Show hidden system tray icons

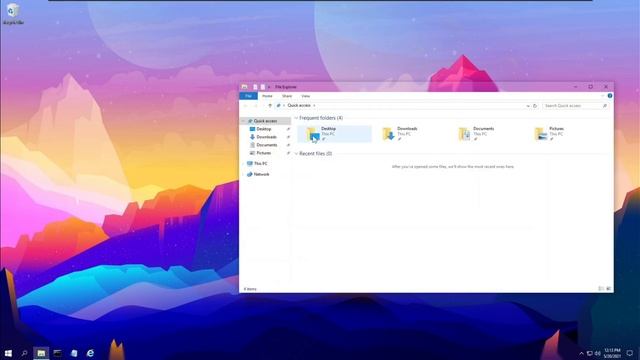pyautogui.click(x=581, y=353)
